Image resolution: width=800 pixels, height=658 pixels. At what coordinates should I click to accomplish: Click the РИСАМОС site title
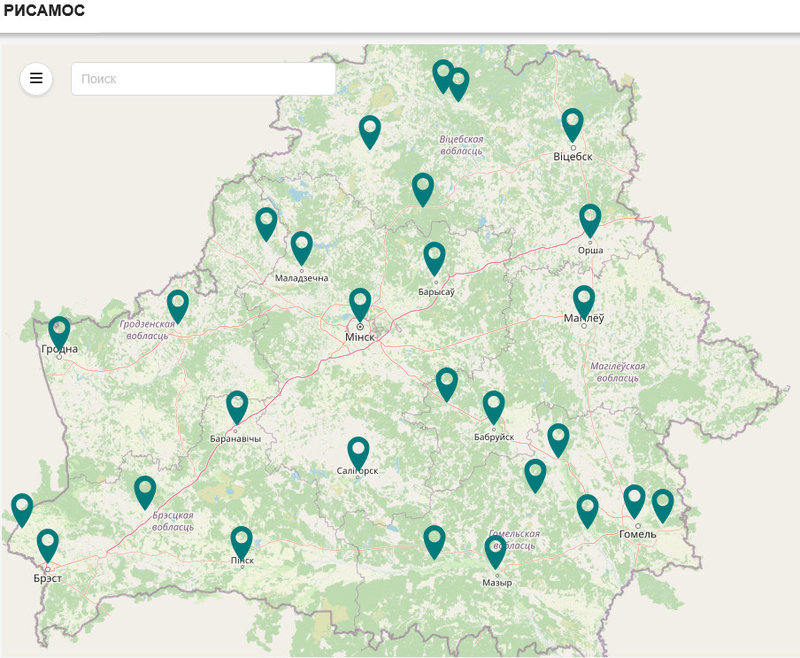[x=44, y=11]
